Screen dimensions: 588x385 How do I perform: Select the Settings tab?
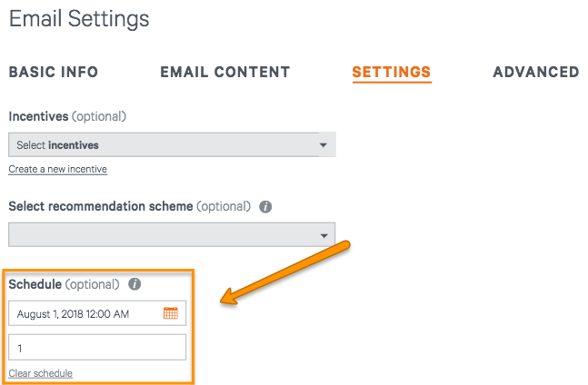392,72
